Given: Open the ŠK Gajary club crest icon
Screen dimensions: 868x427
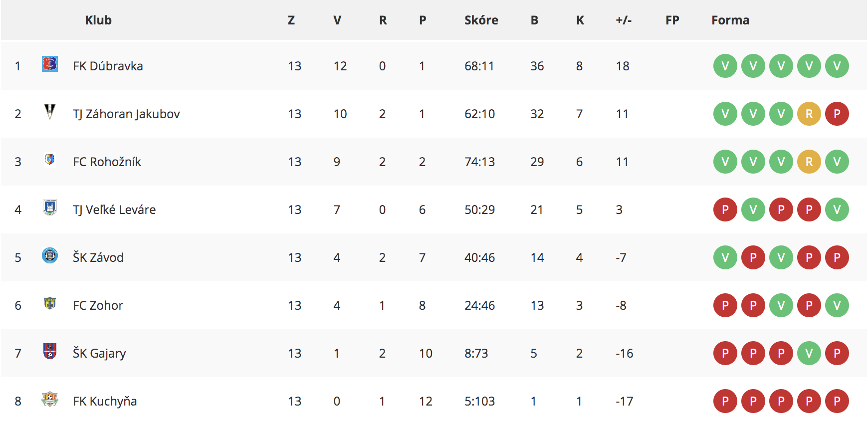Looking at the screenshot, I should pyautogui.click(x=50, y=351).
